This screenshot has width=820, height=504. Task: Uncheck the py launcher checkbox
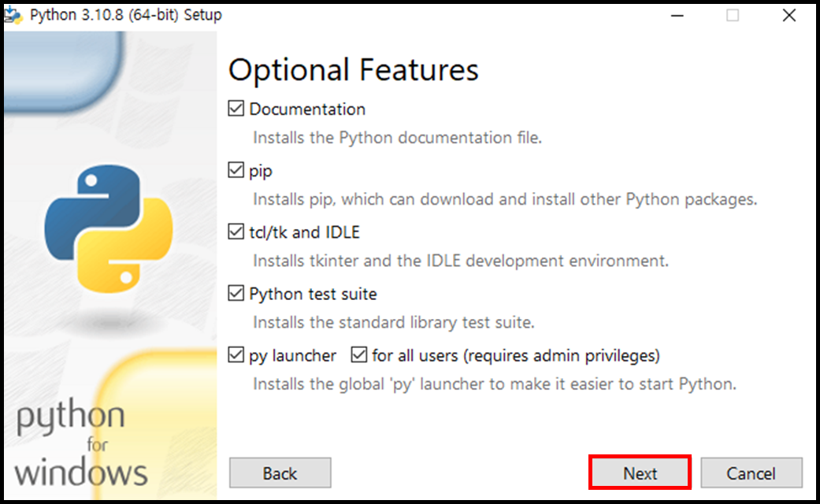(236, 355)
